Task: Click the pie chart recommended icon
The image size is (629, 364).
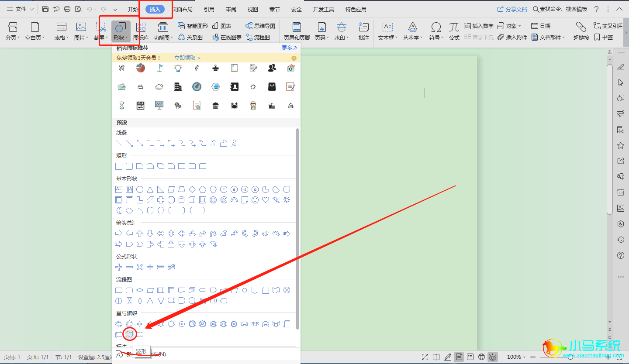Action: pyautogui.click(x=141, y=68)
